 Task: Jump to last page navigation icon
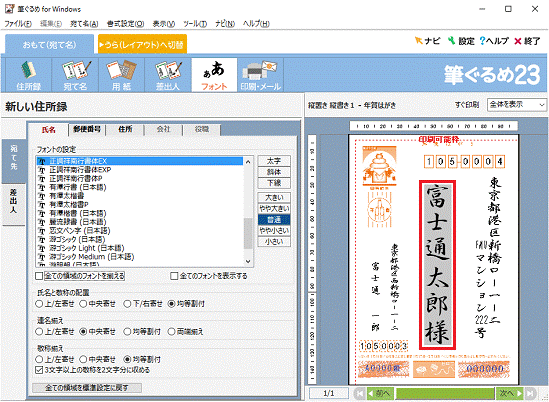530,393
